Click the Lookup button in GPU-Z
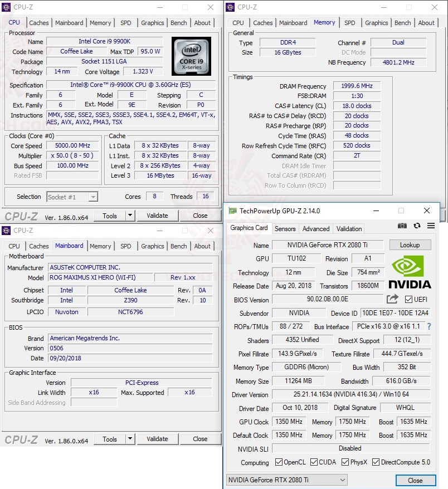This screenshot has width=448, height=489. 410,245
